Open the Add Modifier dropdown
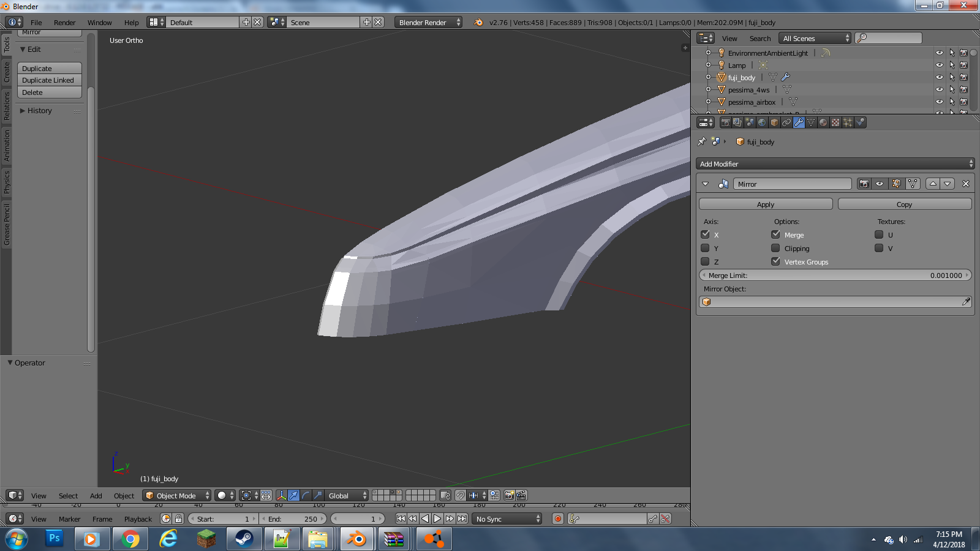980x551 pixels. coord(835,163)
